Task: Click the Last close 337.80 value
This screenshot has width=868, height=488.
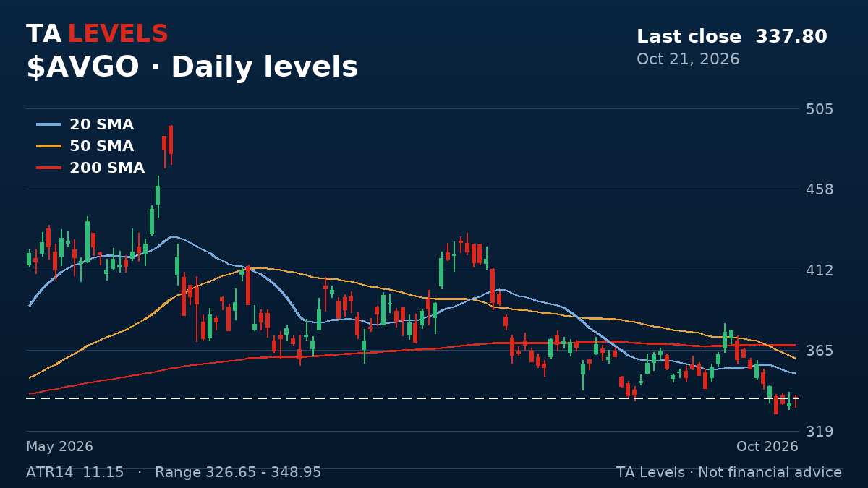Action: pos(732,37)
